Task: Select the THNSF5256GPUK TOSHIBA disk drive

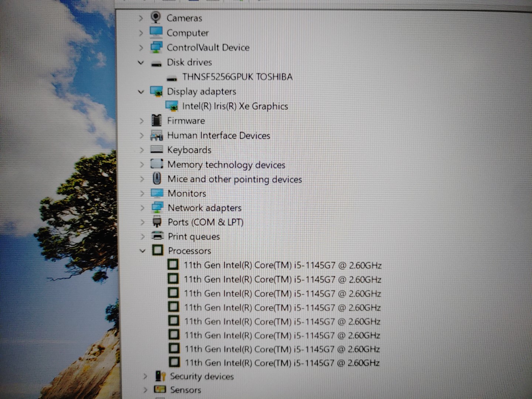Action: pos(237,77)
